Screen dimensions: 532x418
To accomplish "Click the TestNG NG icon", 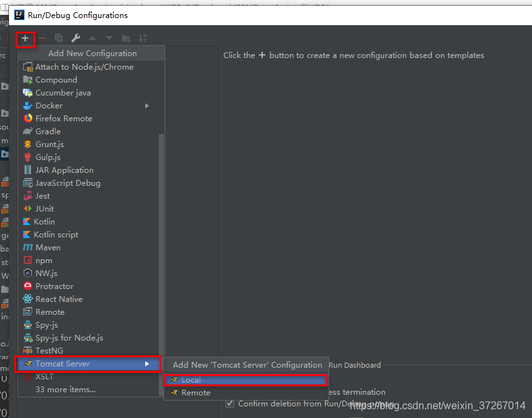I will pyautogui.click(x=28, y=350).
